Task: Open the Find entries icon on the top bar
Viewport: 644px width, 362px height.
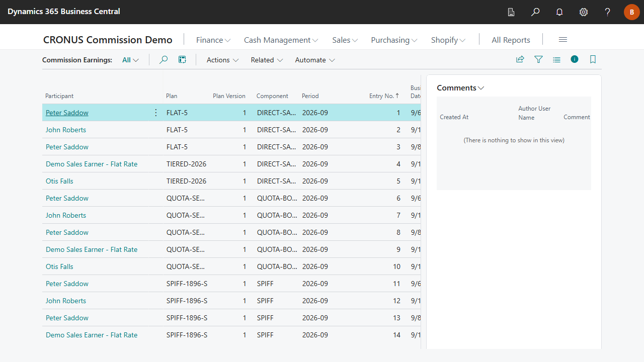Action: coord(511,12)
